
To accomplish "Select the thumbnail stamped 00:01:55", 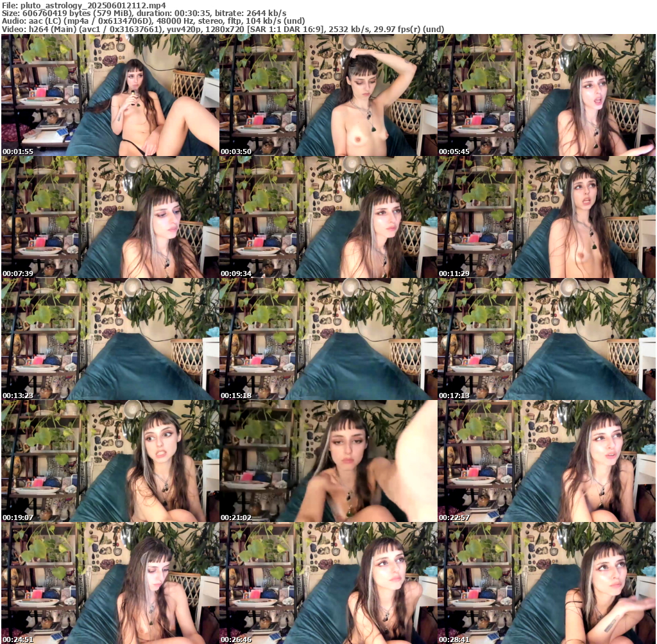I will click(x=110, y=95).
